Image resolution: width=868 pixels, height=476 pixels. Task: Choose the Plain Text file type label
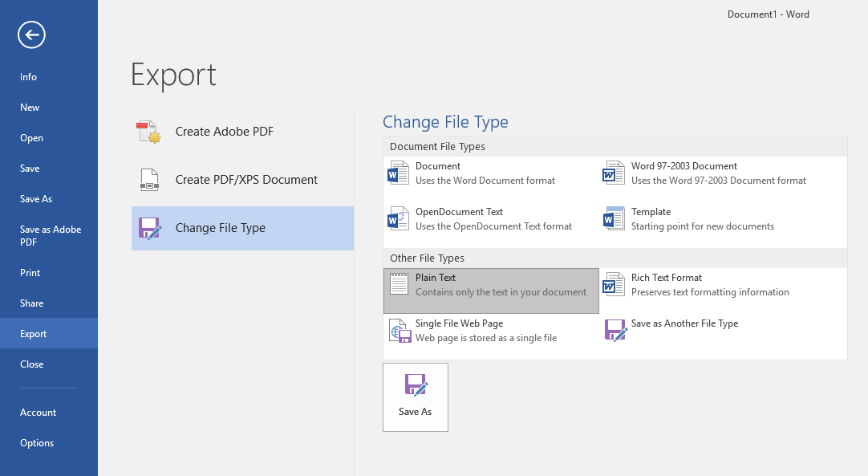coord(436,278)
